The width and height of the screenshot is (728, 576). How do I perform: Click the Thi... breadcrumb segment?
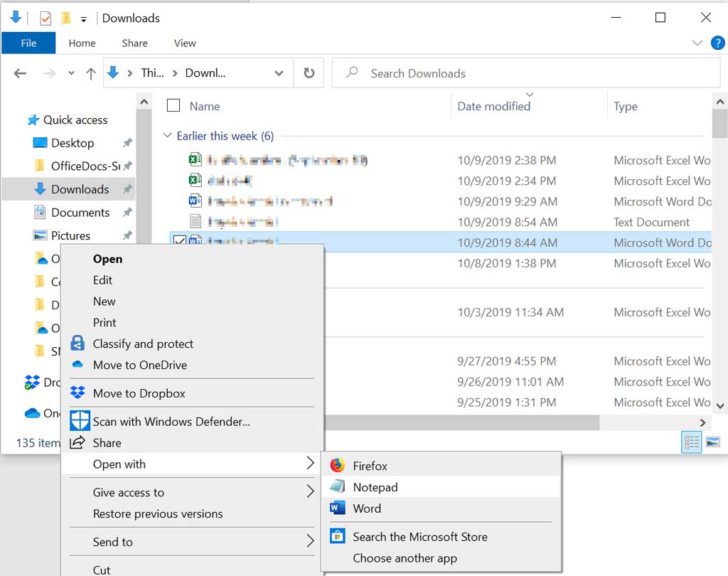(x=152, y=73)
